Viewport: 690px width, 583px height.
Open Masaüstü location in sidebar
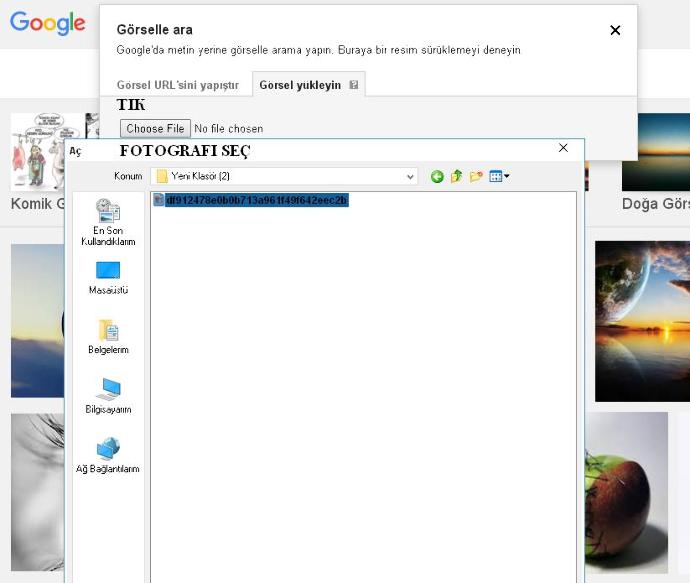[x=108, y=278]
